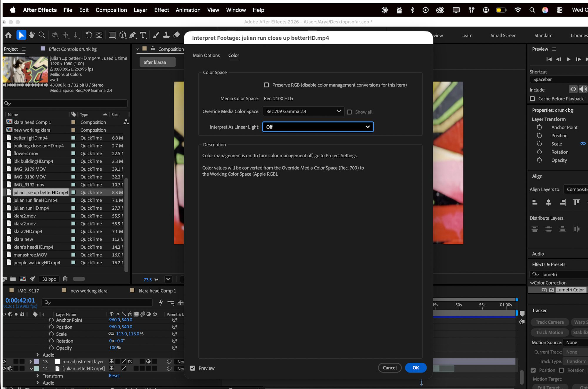Open composition zoom percentage dropdown
588x389 pixels.
168,279
